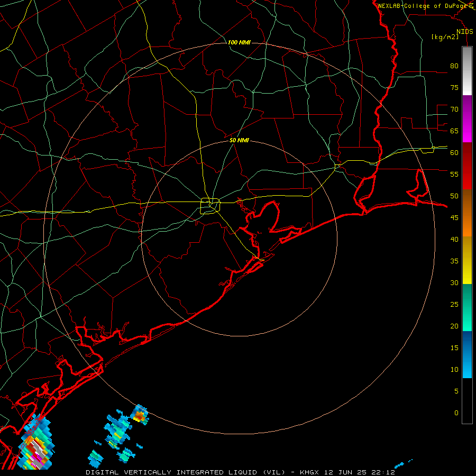Pick the blue segment of color bar
This screenshot has height=476, width=476.
click(x=467, y=354)
